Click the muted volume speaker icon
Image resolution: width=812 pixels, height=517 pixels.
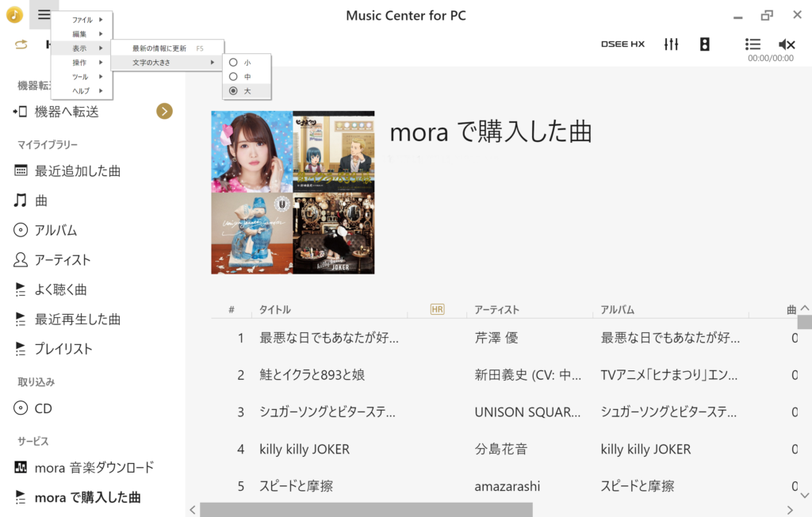tap(786, 44)
